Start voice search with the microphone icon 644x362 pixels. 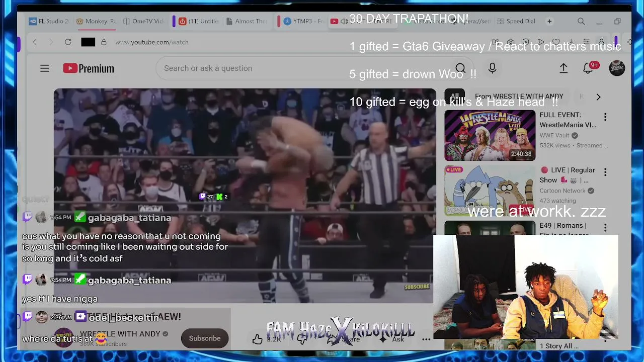pyautogui.click(x=492, y=68)
